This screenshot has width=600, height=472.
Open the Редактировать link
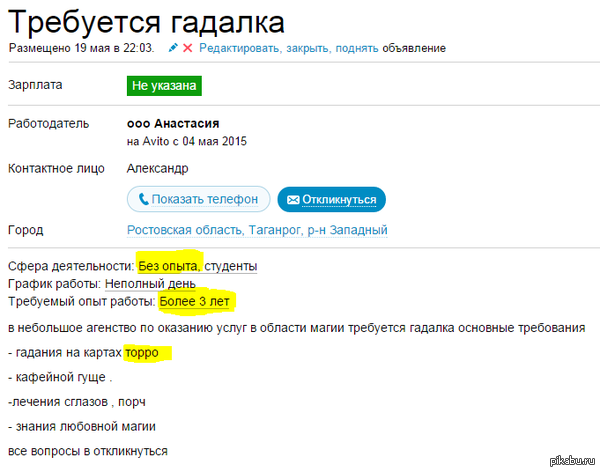coord(239,48)
